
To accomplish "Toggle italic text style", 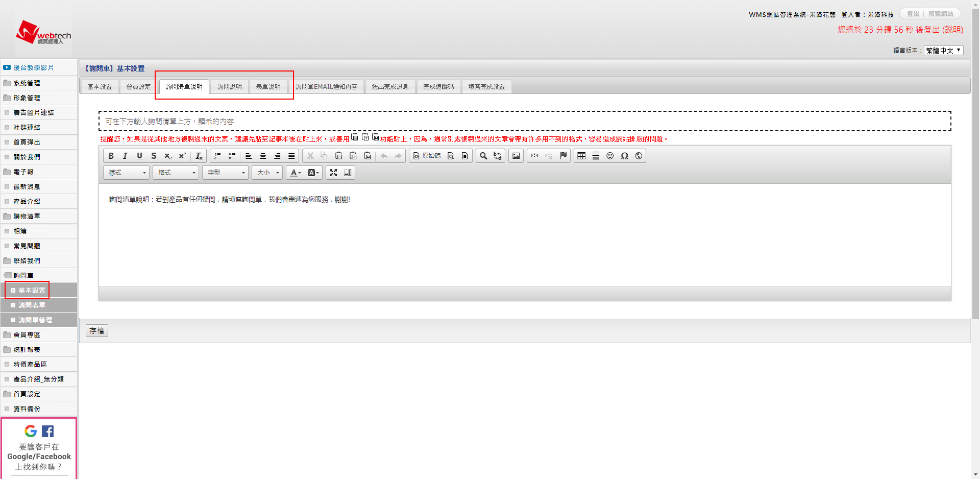I will 125,156.
